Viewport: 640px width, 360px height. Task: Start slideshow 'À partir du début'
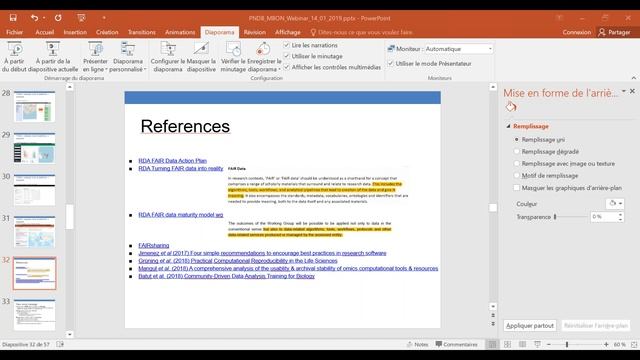click(14, 57)
